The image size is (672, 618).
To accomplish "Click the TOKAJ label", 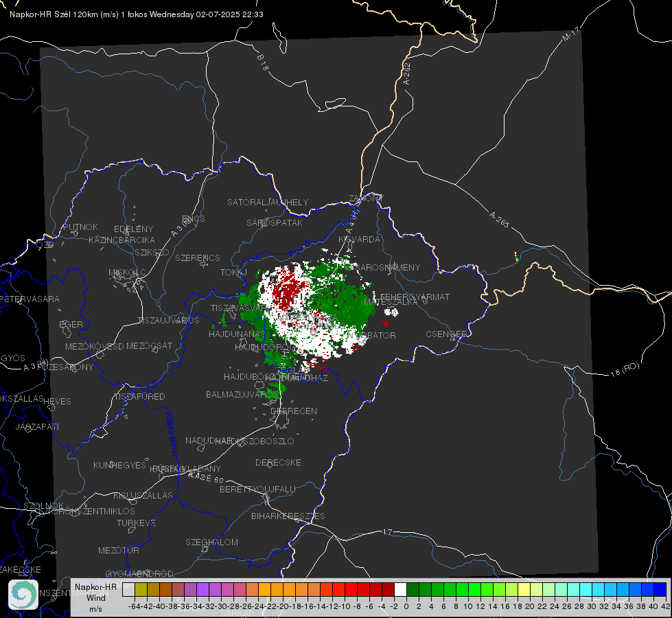I will 233,273.
